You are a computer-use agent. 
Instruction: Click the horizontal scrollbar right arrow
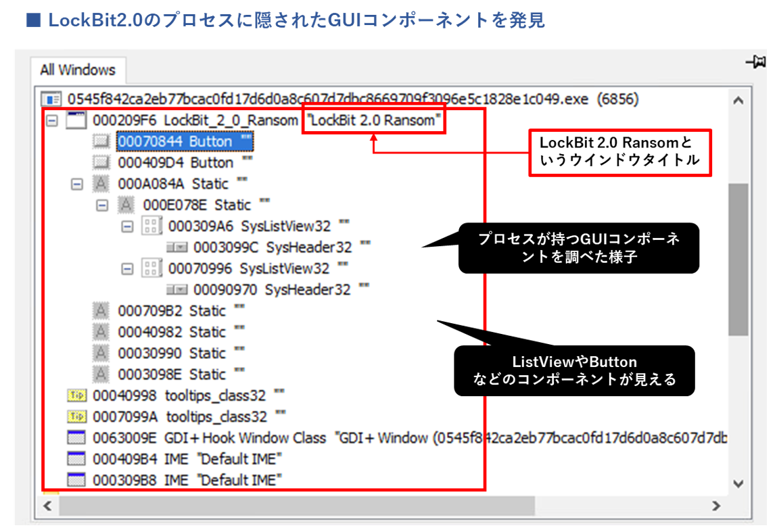coord(715,506)
